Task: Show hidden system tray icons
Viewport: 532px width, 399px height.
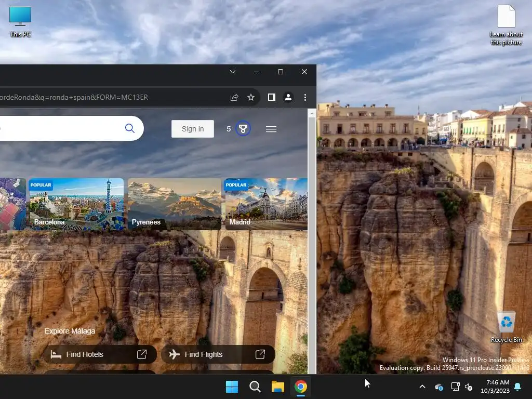Action: pos(422,387)
